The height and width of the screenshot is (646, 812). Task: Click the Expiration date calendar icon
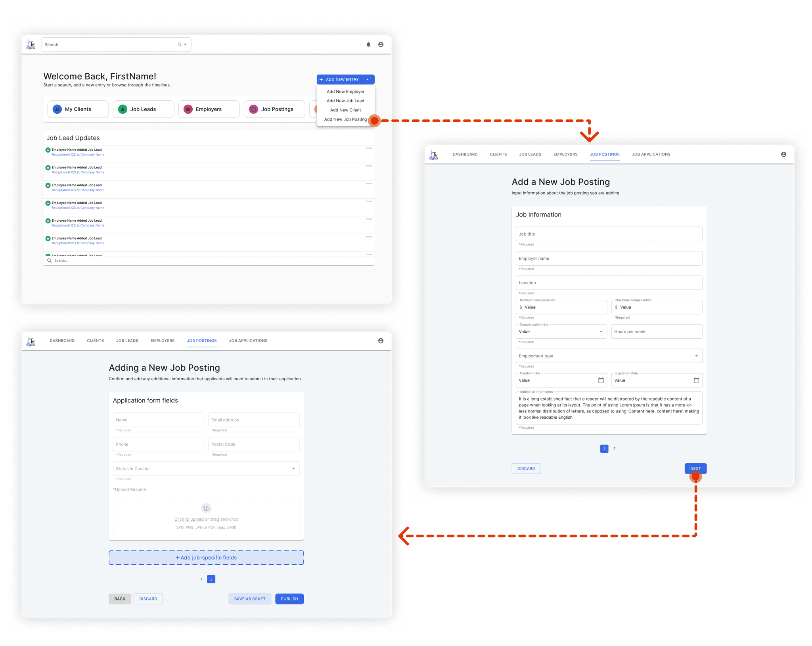(x=696, y=380)
